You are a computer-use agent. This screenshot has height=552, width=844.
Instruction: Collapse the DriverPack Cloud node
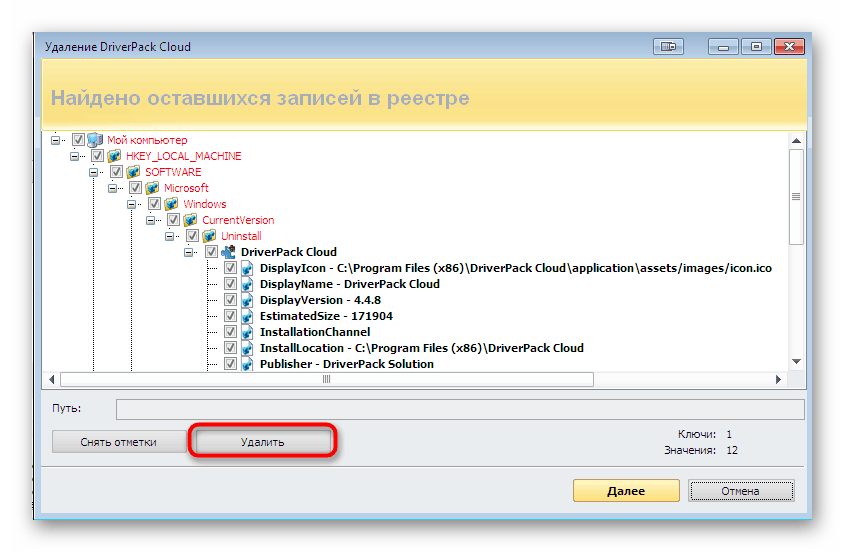coord(188,252)
